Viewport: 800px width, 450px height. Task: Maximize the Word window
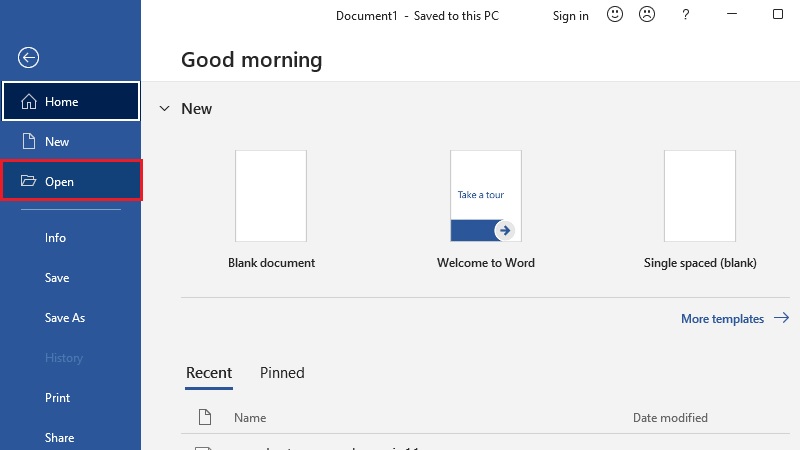pos(778,14)
